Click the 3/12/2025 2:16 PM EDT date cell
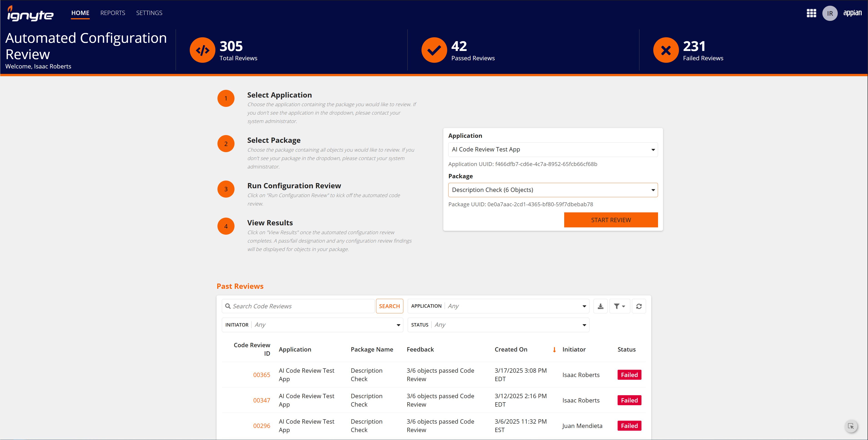This screenshot has height=440, width=868. pyautogui.click(x=521, y=400)
